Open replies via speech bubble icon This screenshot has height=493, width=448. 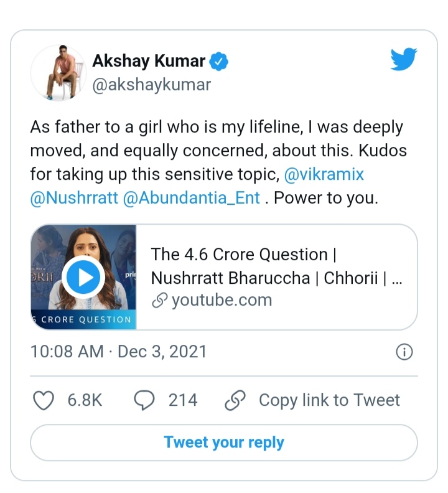click(144, 401)
